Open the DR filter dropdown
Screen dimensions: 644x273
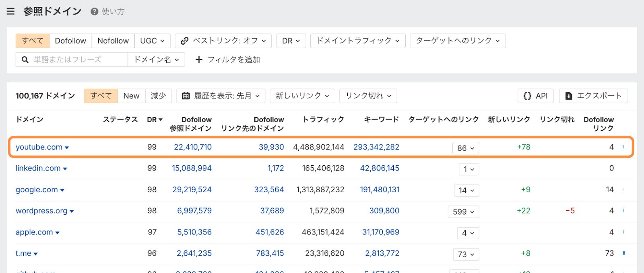coord(291,41)
